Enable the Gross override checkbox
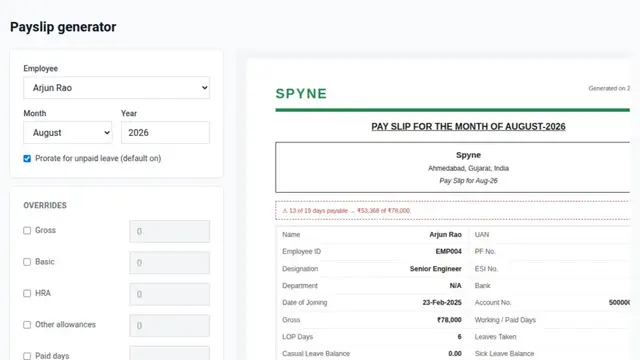Image resolution: width=640 pixels, height=360 pixels. pyautogui.click(x=27, y=231)
